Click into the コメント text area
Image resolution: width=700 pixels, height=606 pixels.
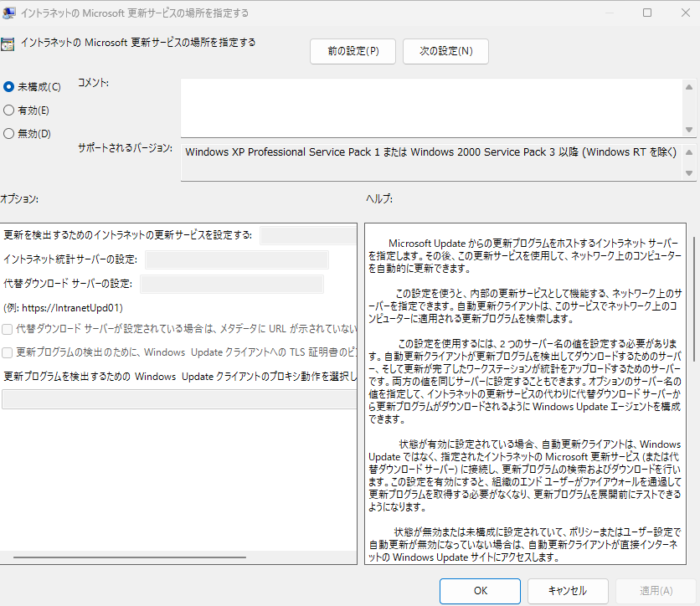[432, 108]
